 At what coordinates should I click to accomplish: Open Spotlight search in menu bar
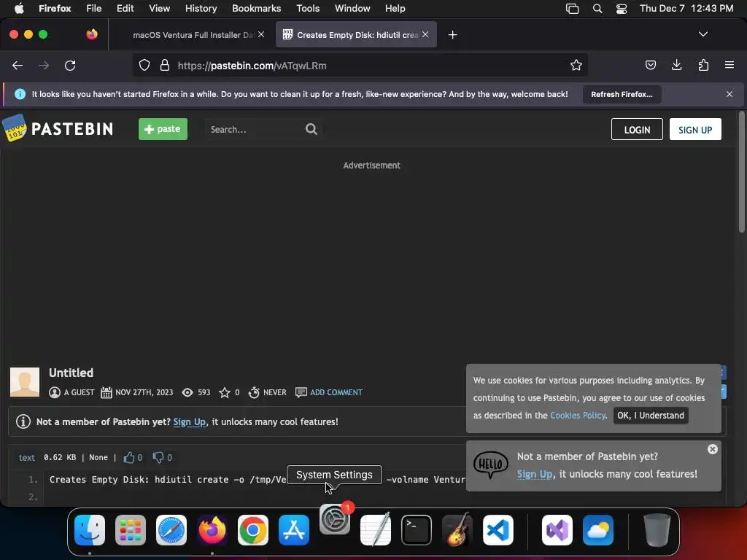pos(597,9)
